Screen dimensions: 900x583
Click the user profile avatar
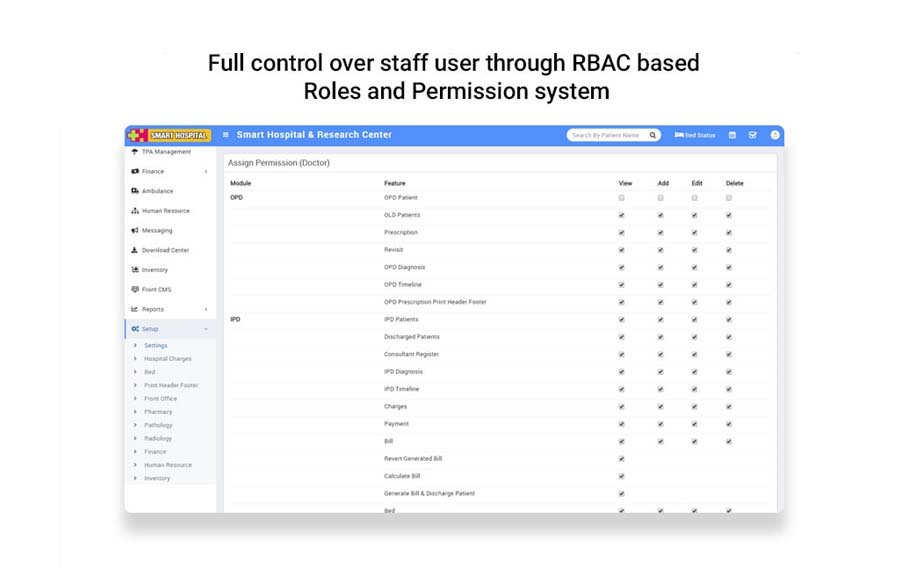(x=774, y=135)
